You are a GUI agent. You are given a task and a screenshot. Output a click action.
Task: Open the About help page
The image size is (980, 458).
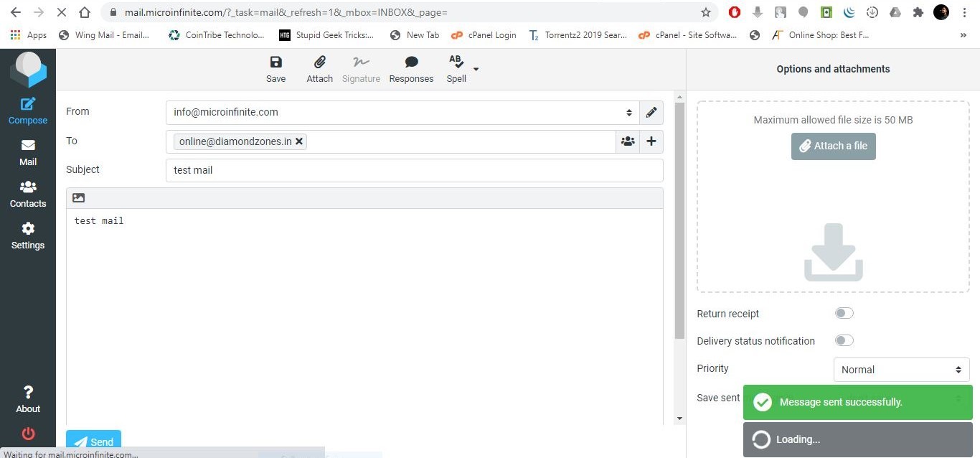click(x=28, y=399)
